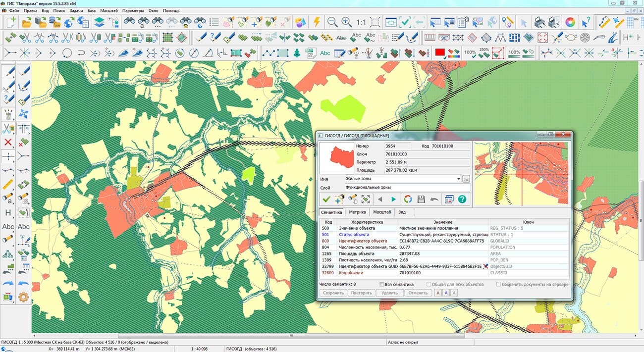Expand the 'Имя' dropdown showing Жилые зоны

pyautogui.click(x=459, y=179)
